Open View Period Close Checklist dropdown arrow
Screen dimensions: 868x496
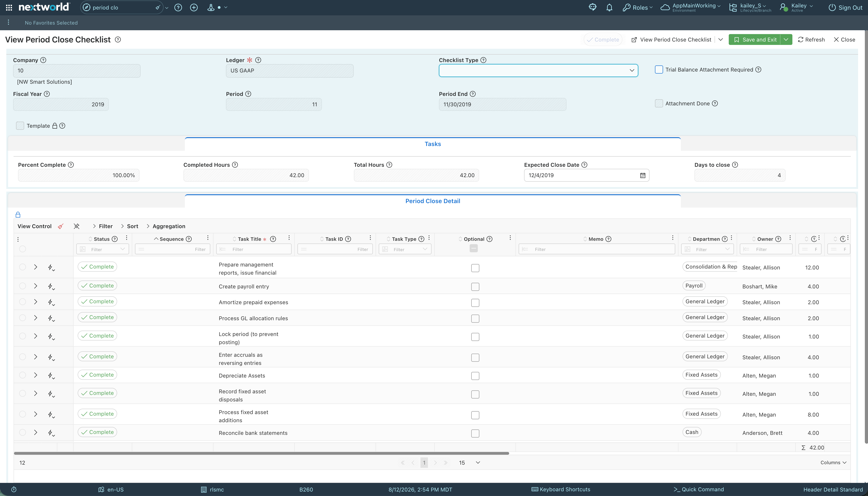[x=720, y=39]
